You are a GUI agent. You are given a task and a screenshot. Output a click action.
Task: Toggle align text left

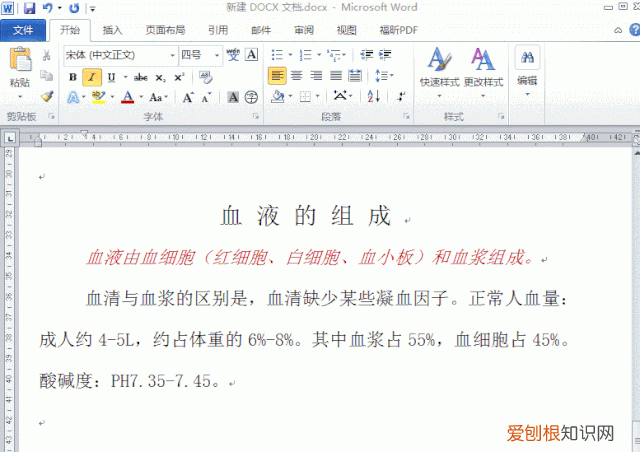click(x=277, y=76)
